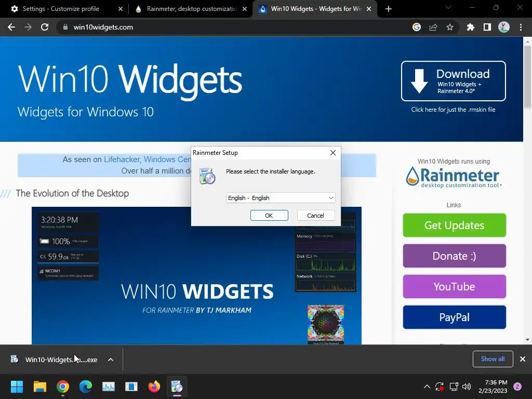
Task: Open network status tray icon
Action: (454, 387)
